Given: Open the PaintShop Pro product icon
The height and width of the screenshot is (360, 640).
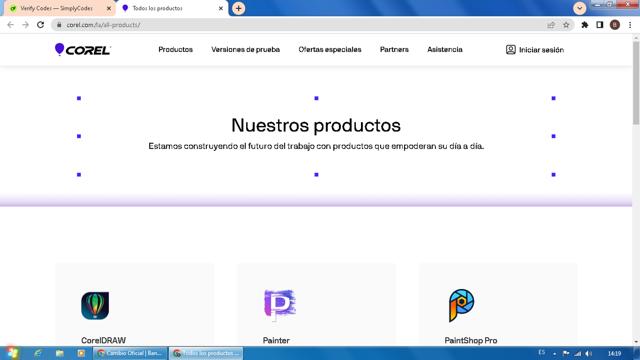Looking at the screenshot, I should pos(462,305).
